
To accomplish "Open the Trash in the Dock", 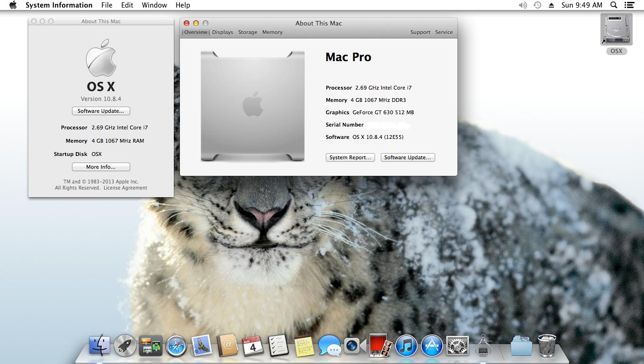I will coord(547,346).
